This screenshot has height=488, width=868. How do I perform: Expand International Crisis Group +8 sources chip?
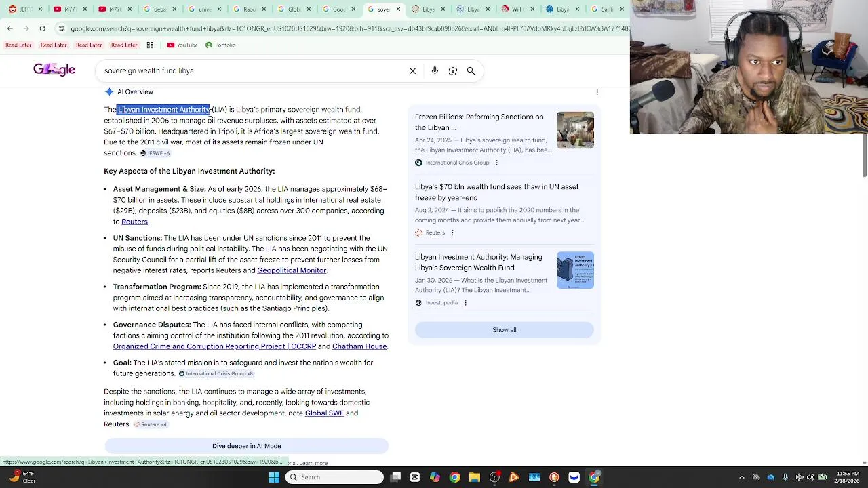click(216, 373)
